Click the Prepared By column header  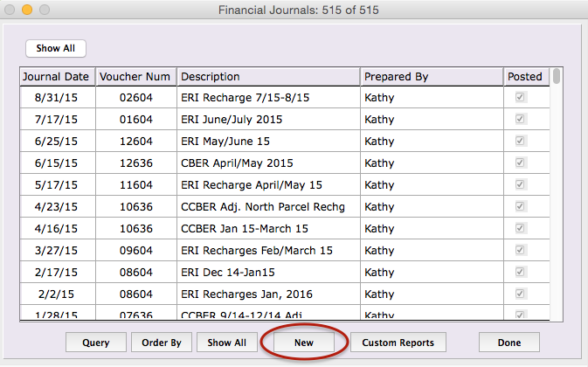[x=431, y=77]
